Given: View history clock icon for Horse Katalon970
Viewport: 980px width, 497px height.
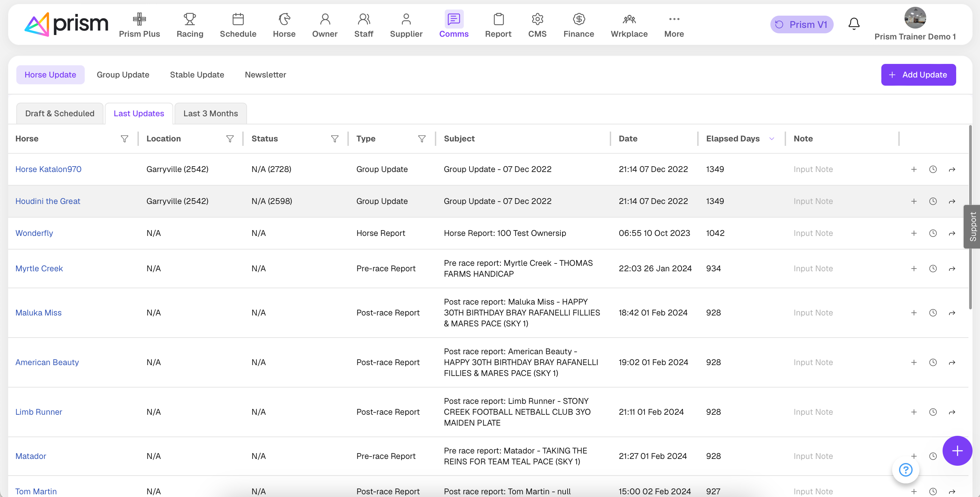Looking at the screenshot, I should pos(933,170).
